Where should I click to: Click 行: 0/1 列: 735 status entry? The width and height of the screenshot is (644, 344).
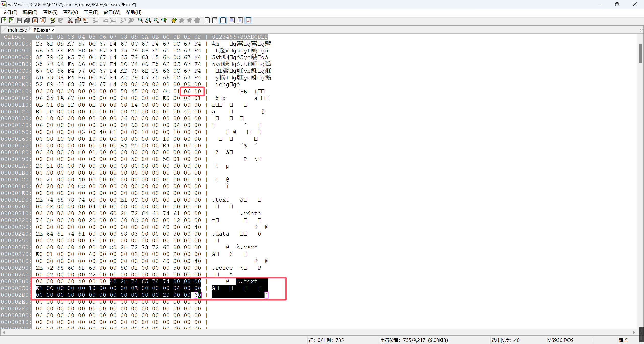pos(326,340)
